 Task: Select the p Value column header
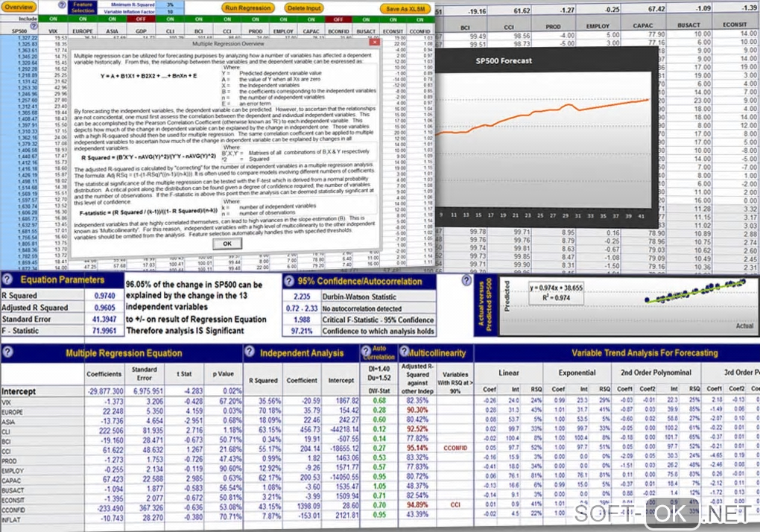coord(223,374)
